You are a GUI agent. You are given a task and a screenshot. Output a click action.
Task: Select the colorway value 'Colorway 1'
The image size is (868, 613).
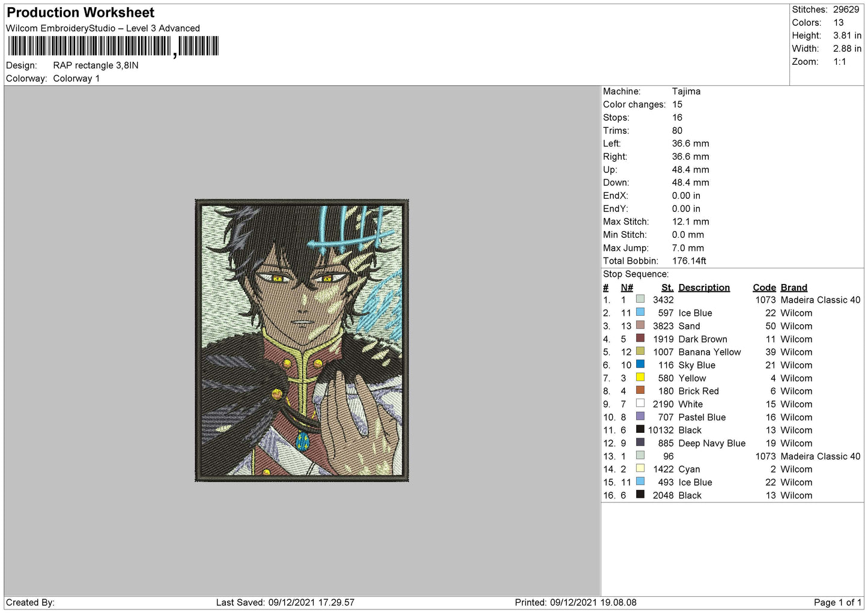click(76, 79)
